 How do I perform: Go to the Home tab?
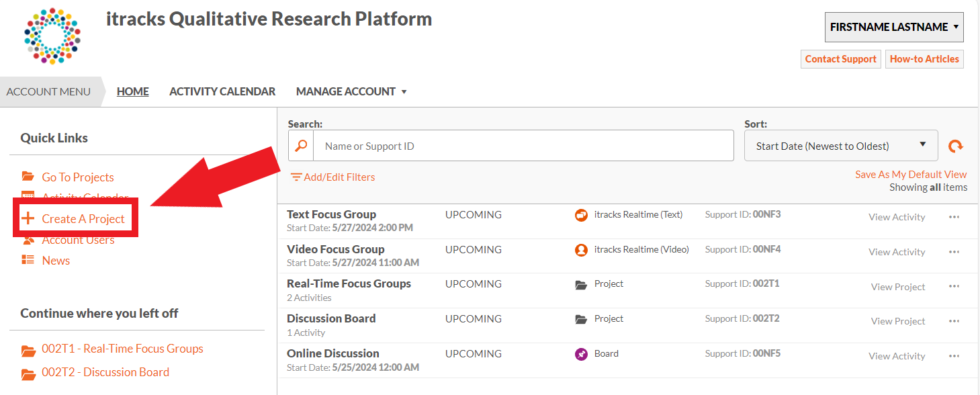point(133,91)
